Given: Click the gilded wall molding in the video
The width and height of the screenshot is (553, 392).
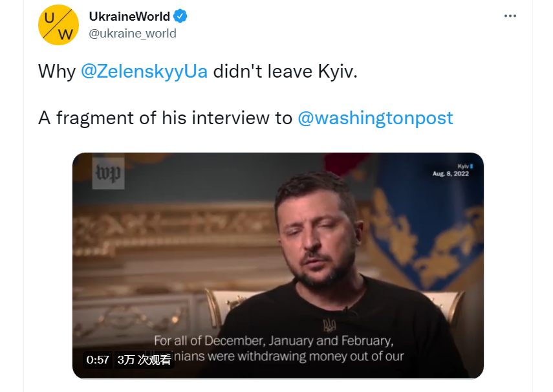Looking at the screenshot, I should (173, 226).
